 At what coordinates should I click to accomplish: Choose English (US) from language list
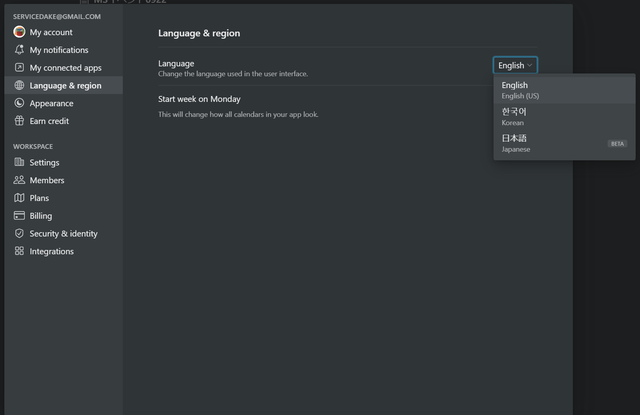[564, 90]
